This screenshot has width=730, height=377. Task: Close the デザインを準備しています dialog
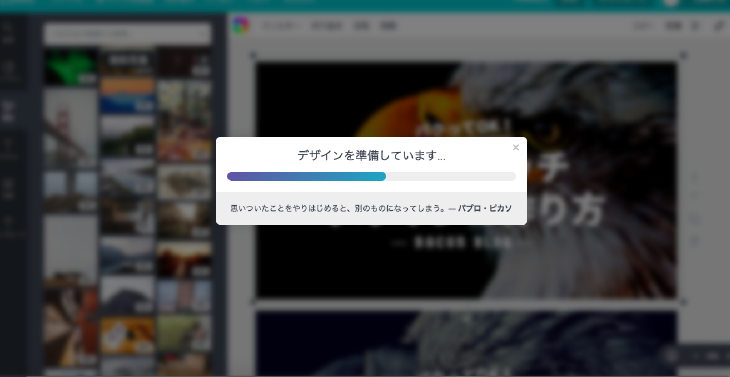coord(515,148)
